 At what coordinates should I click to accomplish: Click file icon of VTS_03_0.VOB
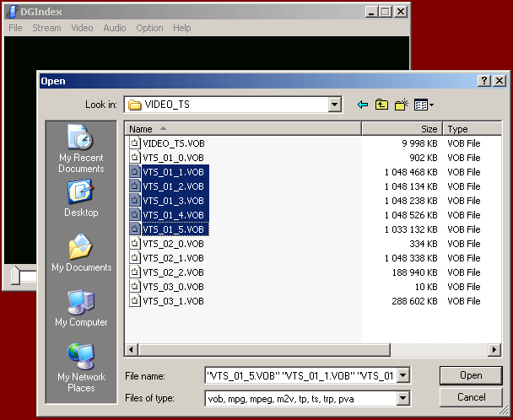click(134, 287)
